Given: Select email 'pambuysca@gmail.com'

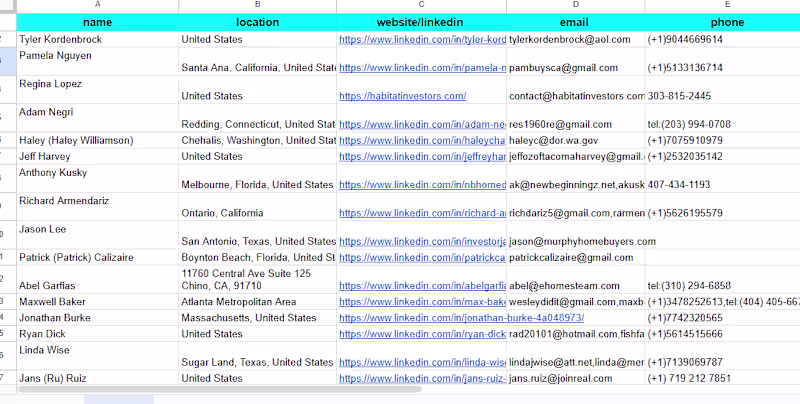Looking at the screenshot, I should [x=576, y=61].
